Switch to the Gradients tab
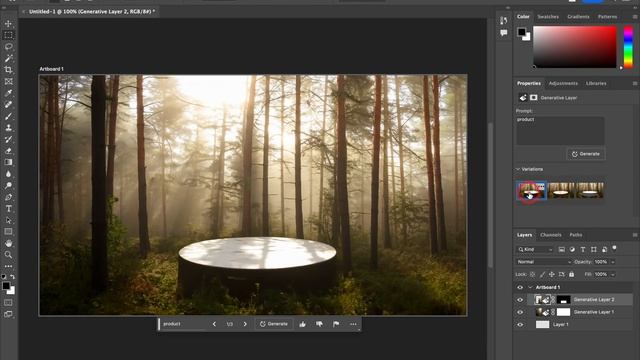The image size is (640, 360). (578, 17)
